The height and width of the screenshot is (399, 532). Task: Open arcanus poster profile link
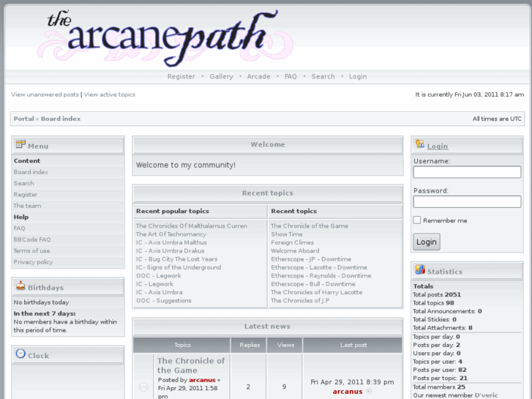[202, 380]
